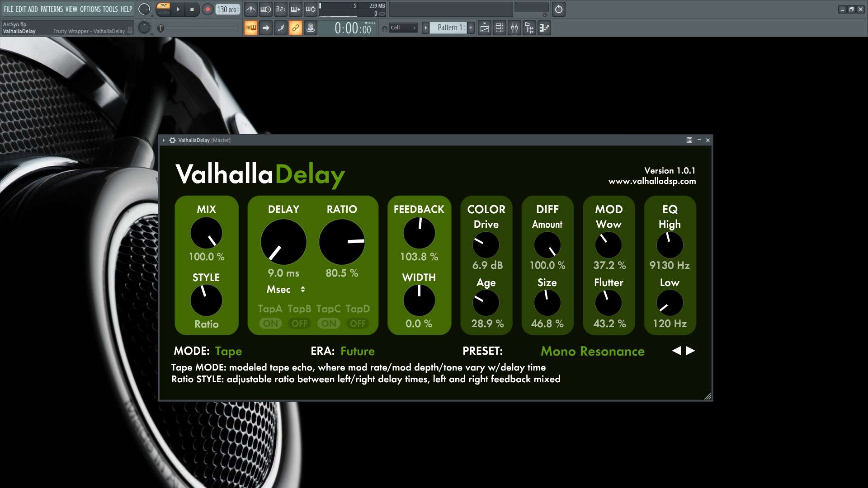Screen dimensions: 868x488
Task: Stop playback with the stop button
Action: [192, 9]
